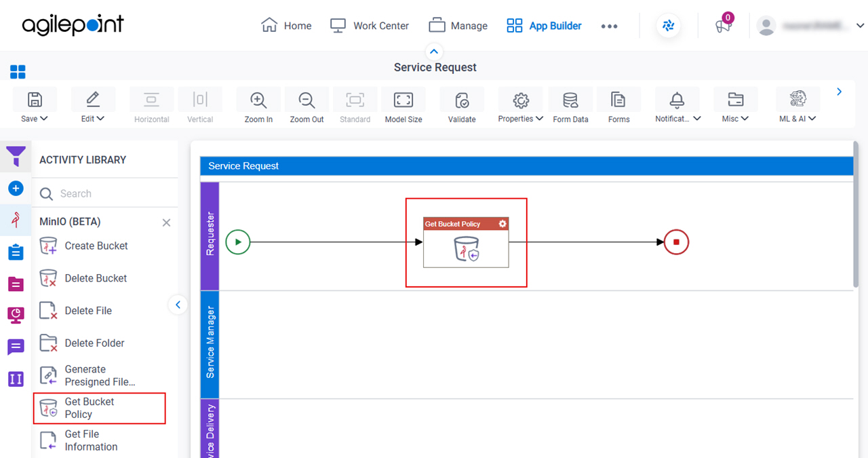The width and height of the screenshot is (868, 458).
Task: Click the blue clipboard sidebar icon
Action: tap(16, 252)
